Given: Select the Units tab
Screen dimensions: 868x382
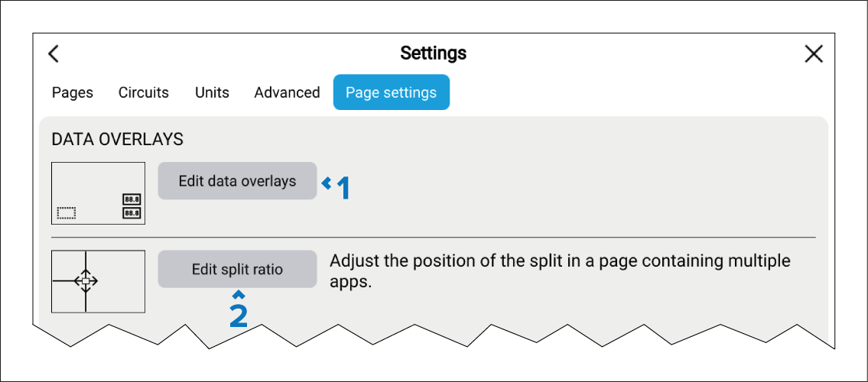Looking at the screenshot, I should (x=212, y=92).
